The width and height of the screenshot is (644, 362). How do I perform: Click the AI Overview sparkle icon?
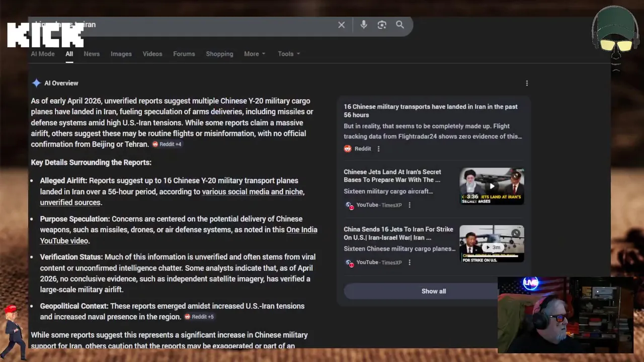[36, 83]
